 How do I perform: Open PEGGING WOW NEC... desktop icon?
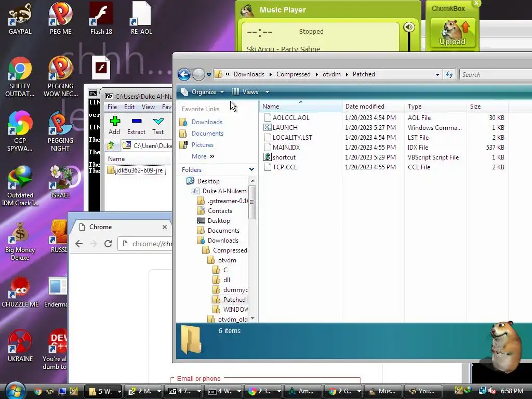tap(60, 77)
